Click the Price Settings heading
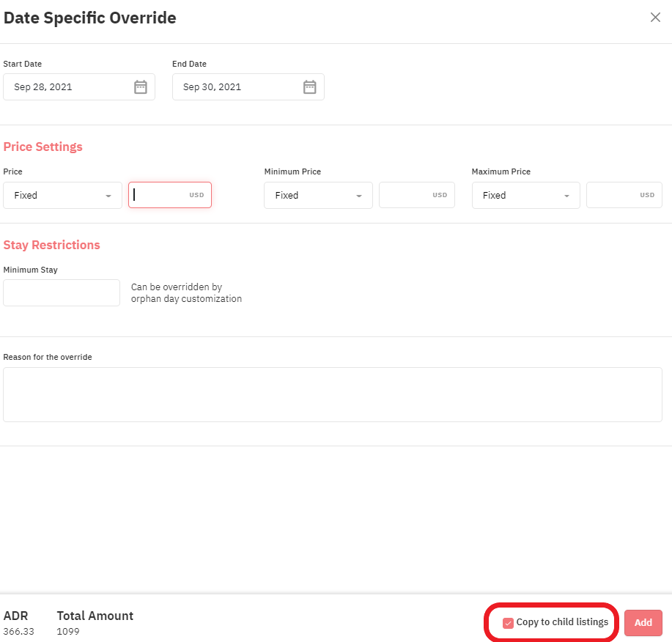This screenshot has height=642, width=672. pyautogui.click(x=43, y=147)
